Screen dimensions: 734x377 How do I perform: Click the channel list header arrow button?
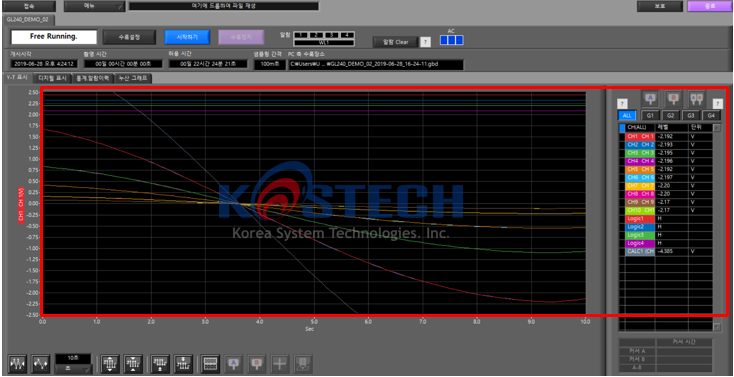(x=716, y=127)
